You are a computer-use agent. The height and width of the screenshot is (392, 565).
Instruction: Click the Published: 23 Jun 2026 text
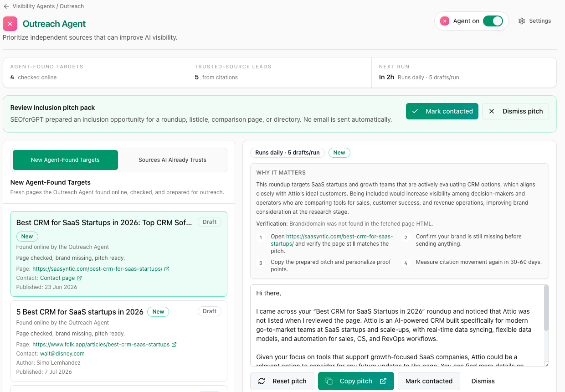pyautogui.click(x=47, y=287)
